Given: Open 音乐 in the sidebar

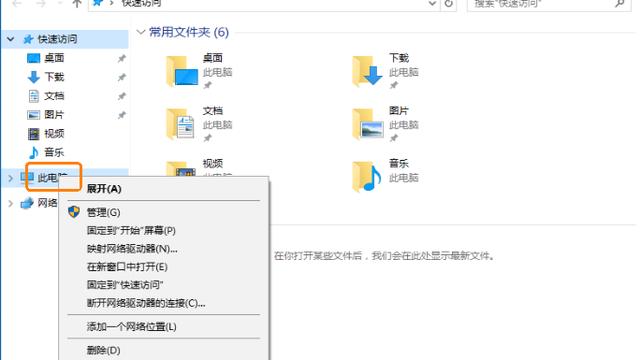Looking at the screenshot, I should (x=54, y=152).
